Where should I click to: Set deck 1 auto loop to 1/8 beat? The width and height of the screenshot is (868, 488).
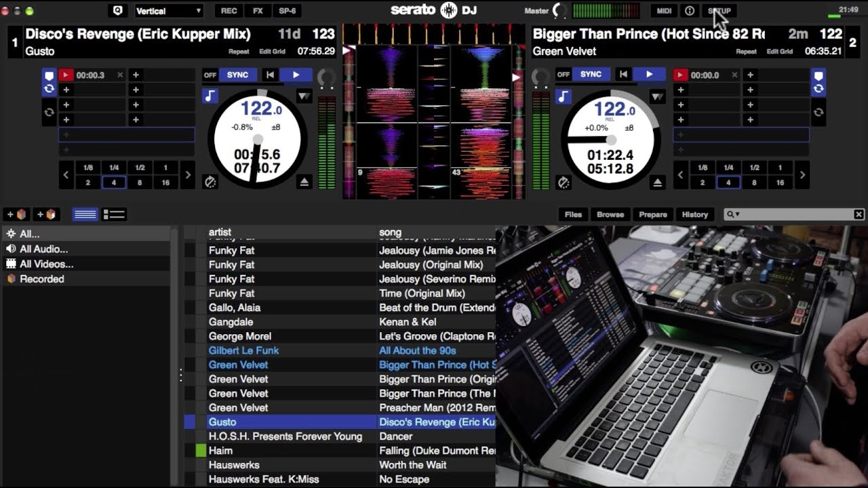coord(88,167)
